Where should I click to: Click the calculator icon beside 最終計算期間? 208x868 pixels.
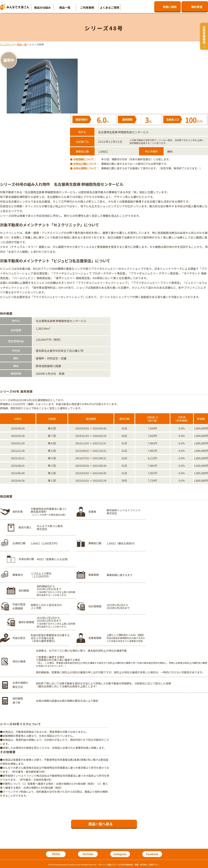[x=11, y=622]
